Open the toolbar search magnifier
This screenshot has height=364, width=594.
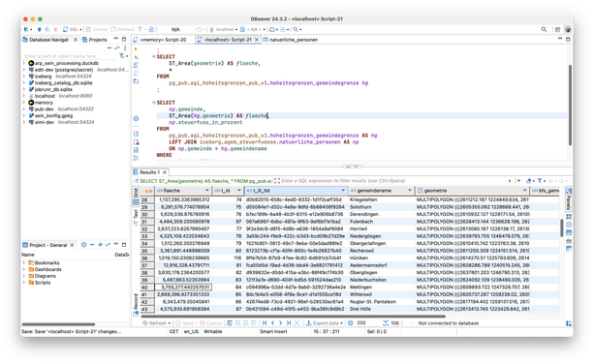544,29
